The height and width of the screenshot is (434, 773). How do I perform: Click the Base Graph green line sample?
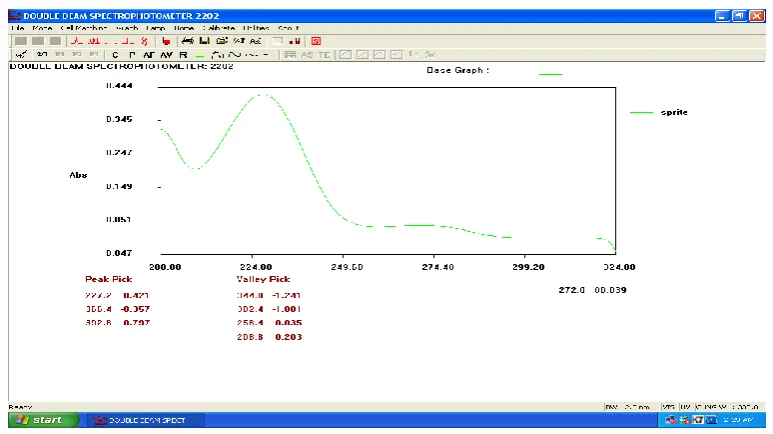[x=550, y=74]
